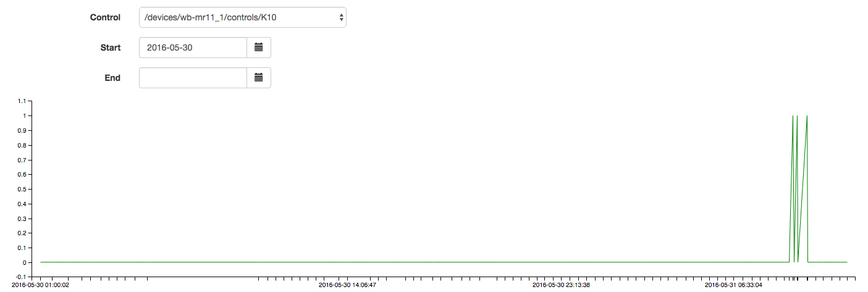The image size is (868, 292).
Task: Click the y-axis value 0.5
Action: coord(22,190)
